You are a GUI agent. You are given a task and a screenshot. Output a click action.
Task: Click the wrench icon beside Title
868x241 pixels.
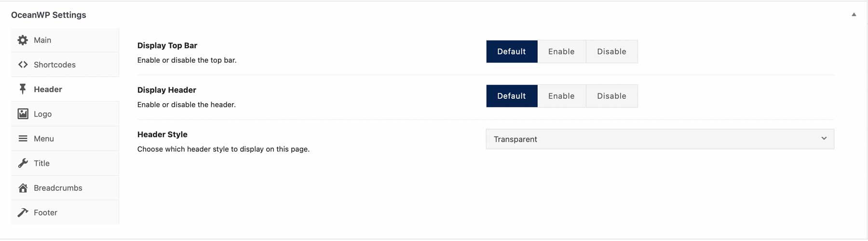[23, 163]
